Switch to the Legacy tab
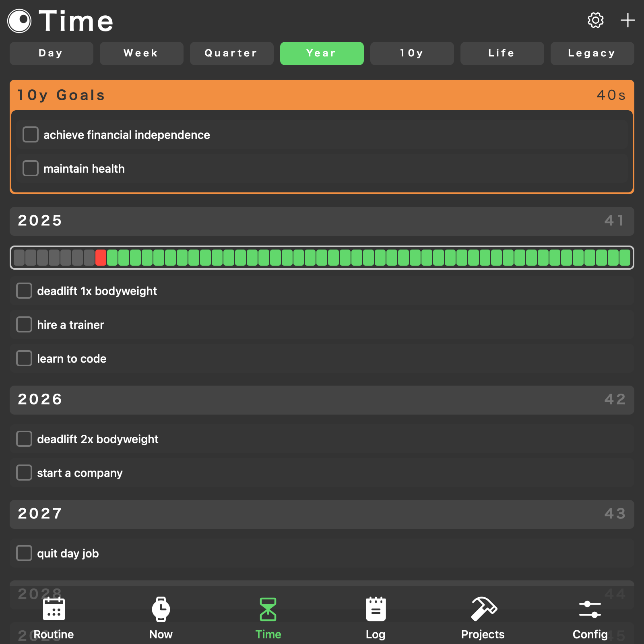 592,54
